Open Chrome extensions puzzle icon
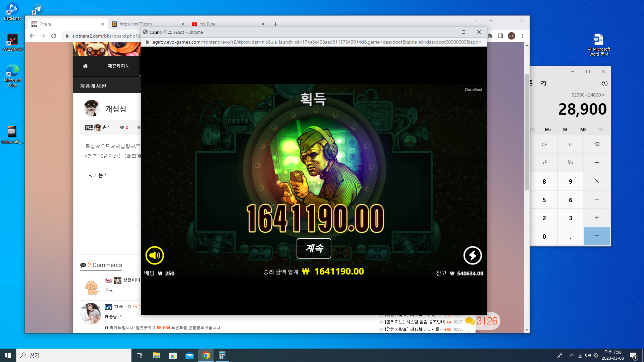644x362 pixels. click(x=490, y=36)
